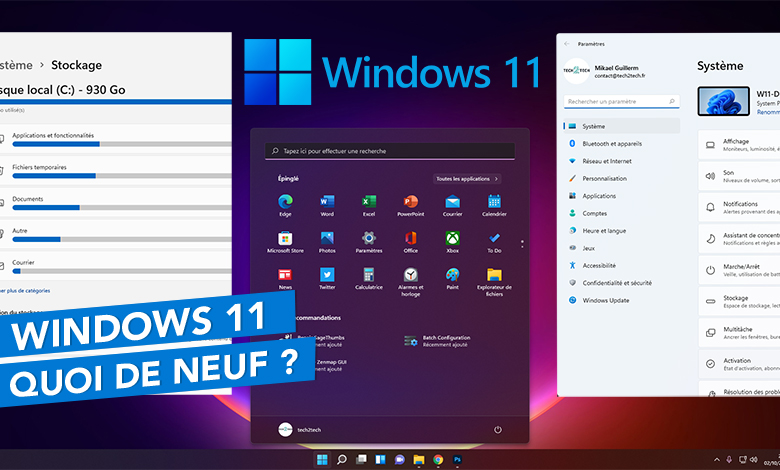Open Marche/Arrêt system setting
Image resolution: width=780 pixels, height=470 pixels.
coord(739,270)
